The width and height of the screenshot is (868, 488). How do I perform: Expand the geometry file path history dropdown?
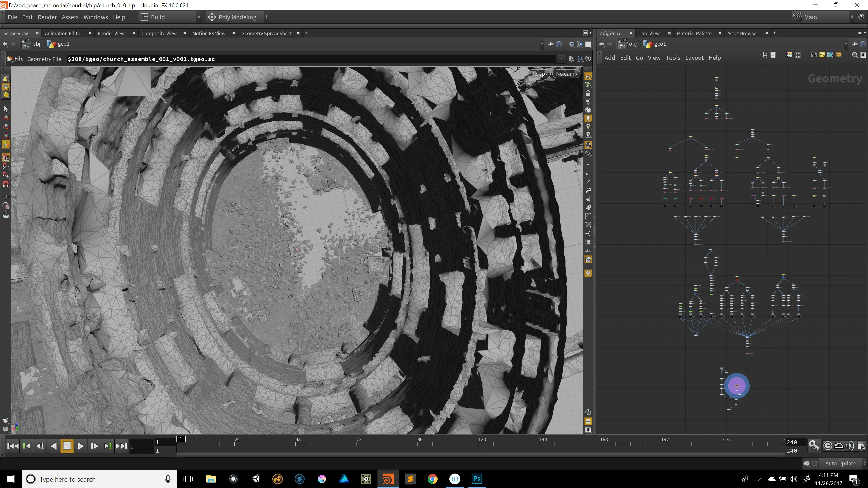pyautogui.click(x=561, y=59)
